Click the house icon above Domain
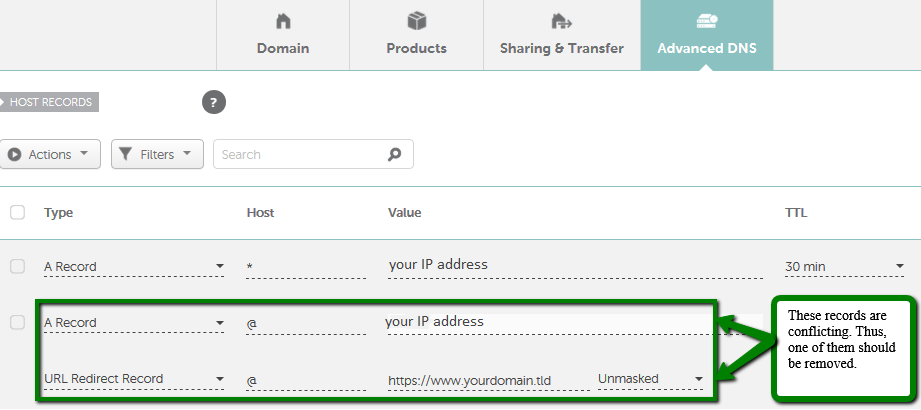Screen dimensions: 921x410 (283, 22)
